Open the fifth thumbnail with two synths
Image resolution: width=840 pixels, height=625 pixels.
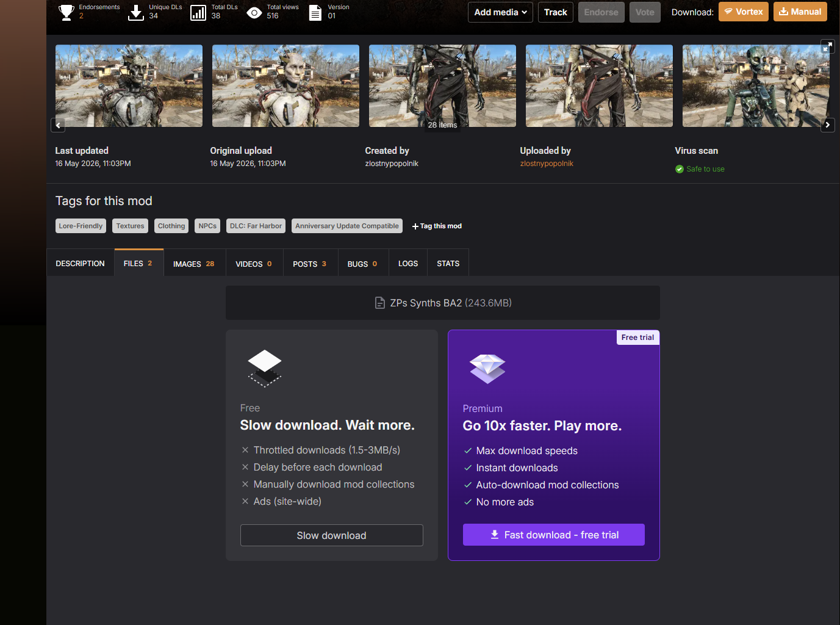tap(756, 86)
